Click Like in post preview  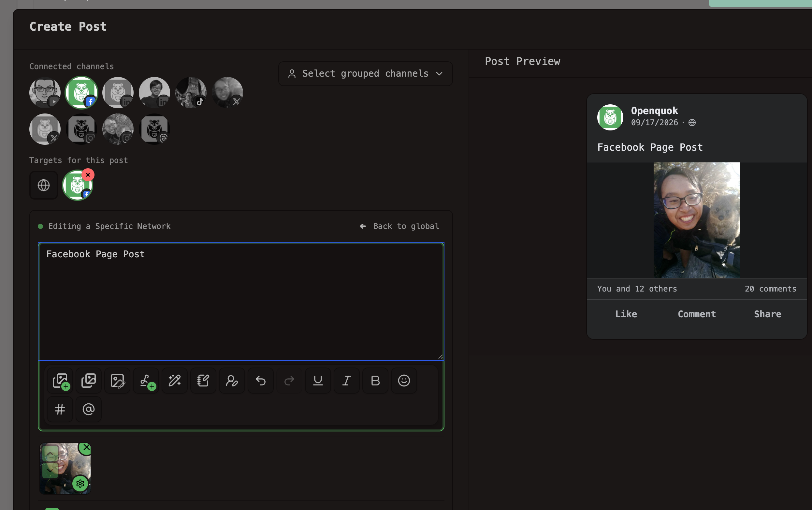(x=626, y=314)
